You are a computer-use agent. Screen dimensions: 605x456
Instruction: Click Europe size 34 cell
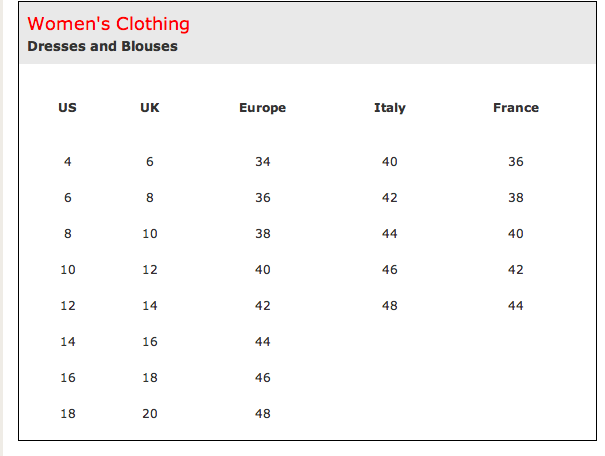[262, 161]
